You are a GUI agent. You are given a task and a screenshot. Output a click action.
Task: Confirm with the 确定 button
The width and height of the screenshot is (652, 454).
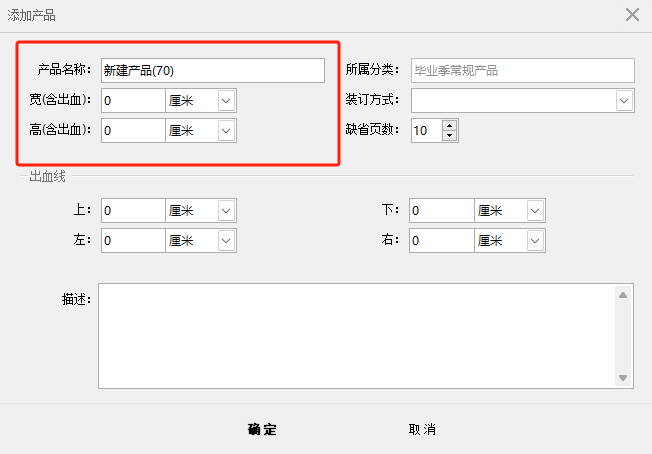[x=262, y=429]
